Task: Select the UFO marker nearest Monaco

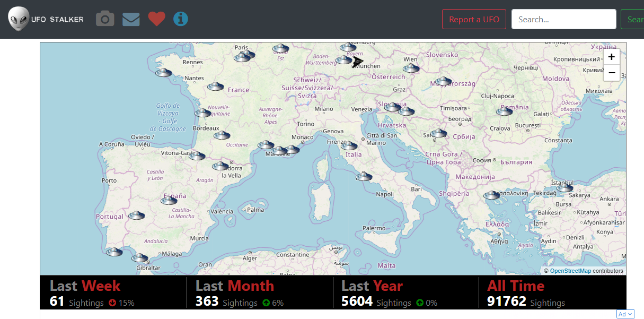Action: point(291,150)
